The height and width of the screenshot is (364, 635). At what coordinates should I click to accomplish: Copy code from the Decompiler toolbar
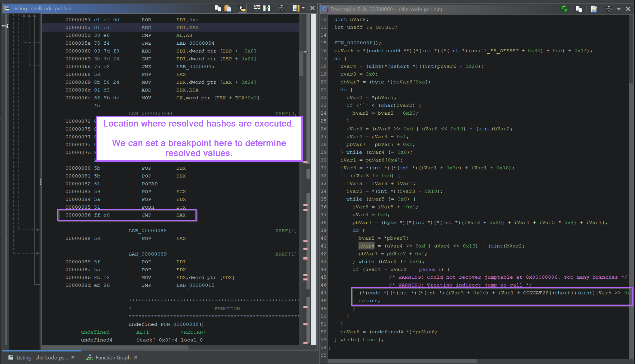[x=579, y=9]
